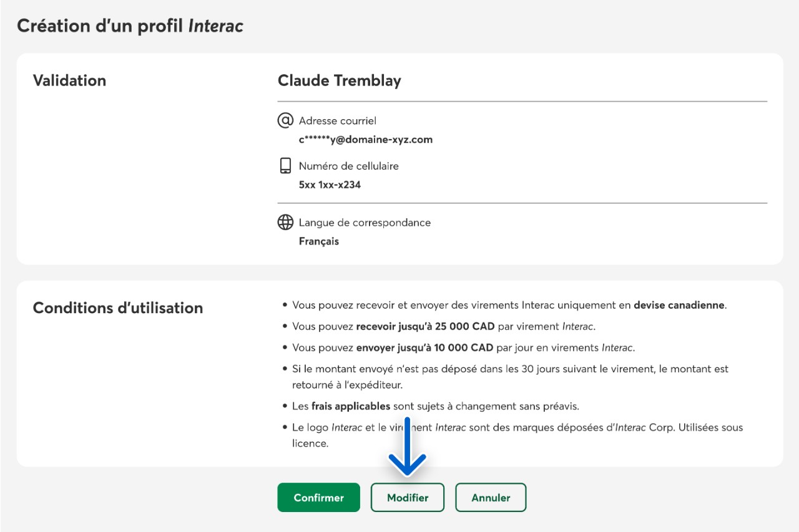Click the bold text frais applicables

pos(350,406)
